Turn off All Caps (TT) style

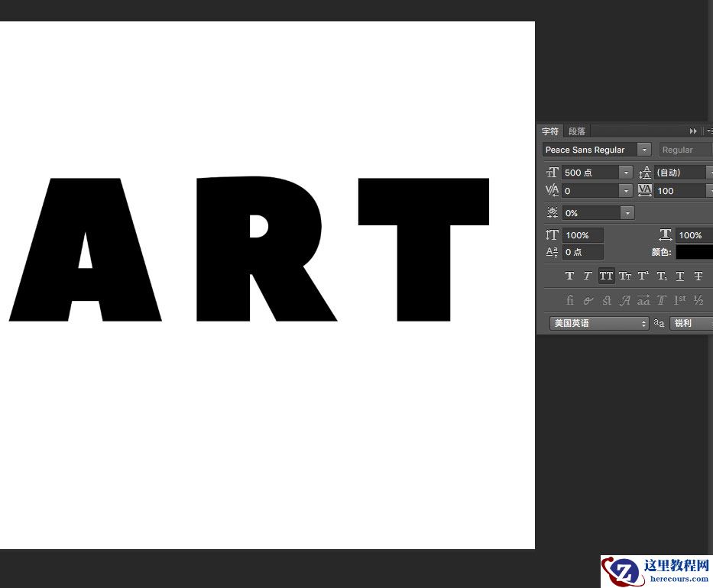[x=606, y=276]
